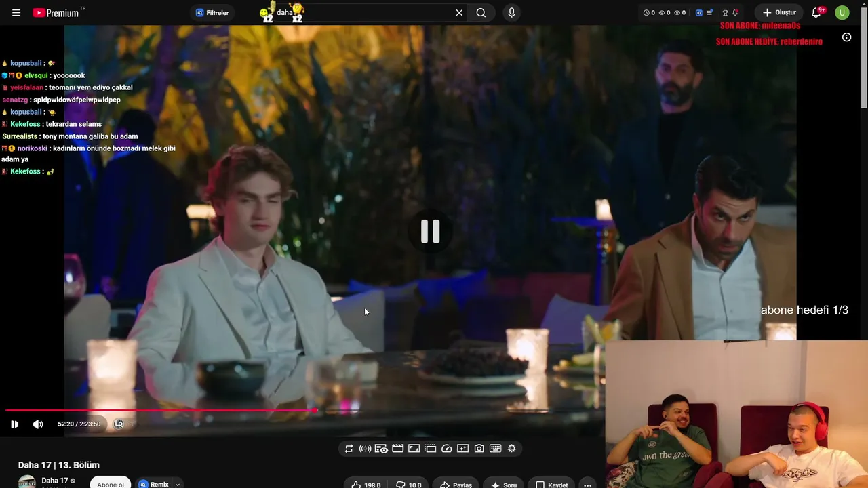Viewport: 868px width, 488px height.
Task: Open the playback speed gauge icon
Action: coord(446,449)
